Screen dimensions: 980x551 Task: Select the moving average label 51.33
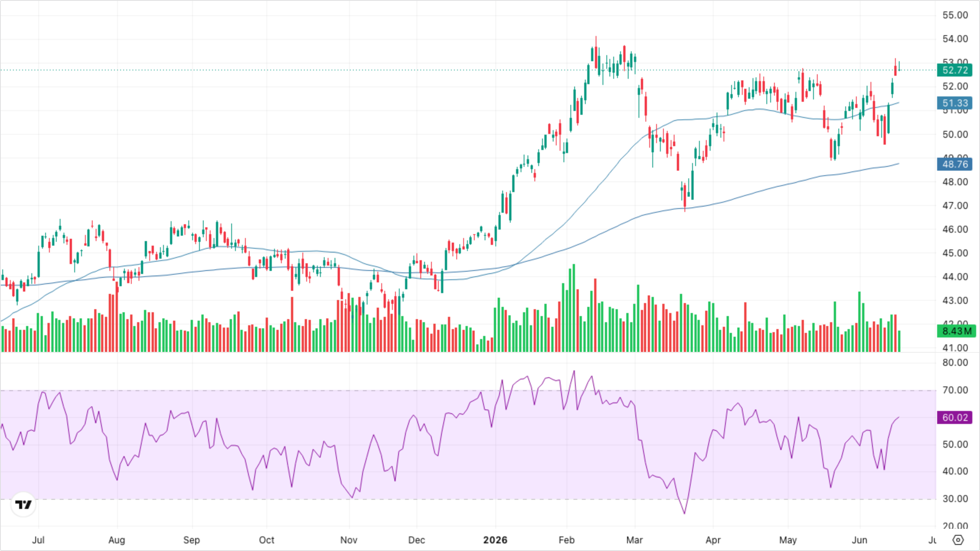[x=955, y=103]
